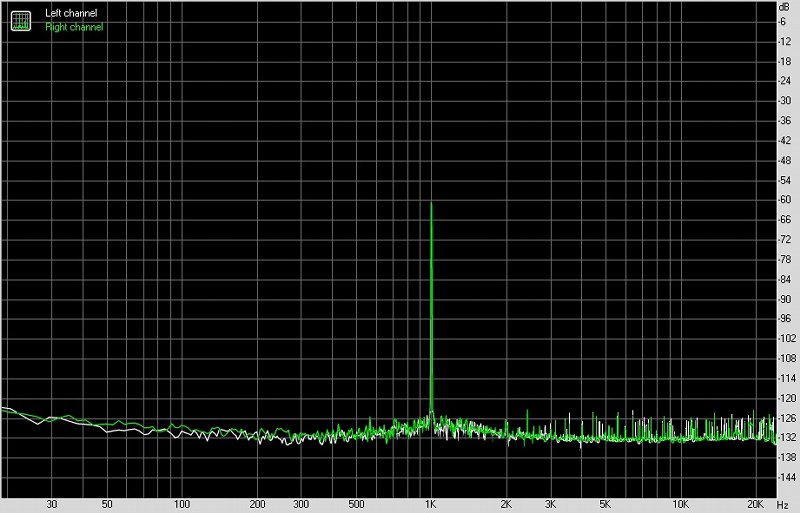The width and height of the screenshot is (800, 513).
Task: Click the 500 Hz frequency axis label
Action: click(x=356, y=504)
